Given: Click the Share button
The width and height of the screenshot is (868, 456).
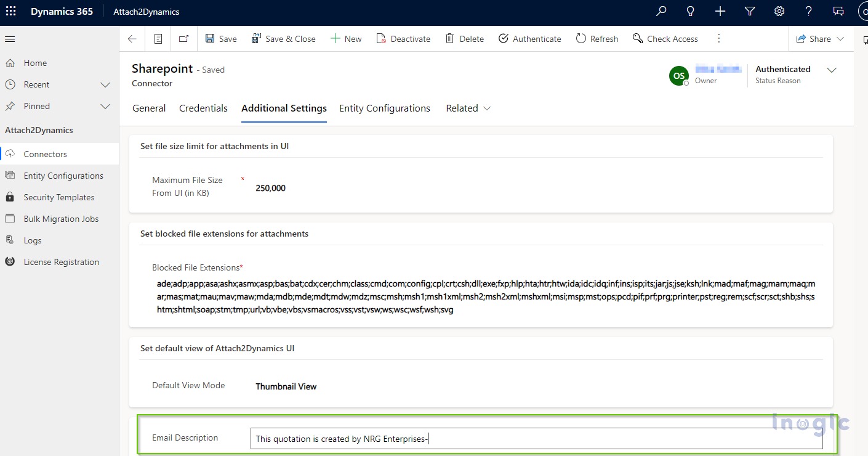Looking at the screenshot, I should click(x=813, y=39).
